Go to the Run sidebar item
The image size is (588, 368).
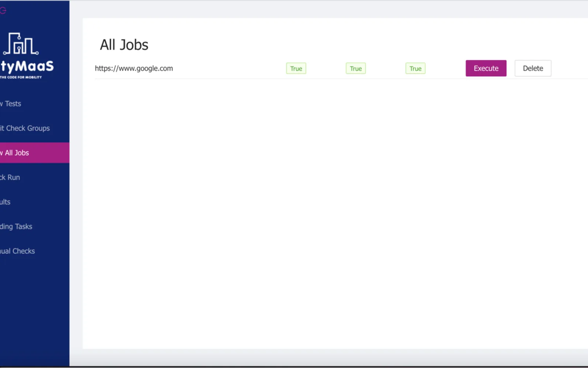click(x=35, y=177)
